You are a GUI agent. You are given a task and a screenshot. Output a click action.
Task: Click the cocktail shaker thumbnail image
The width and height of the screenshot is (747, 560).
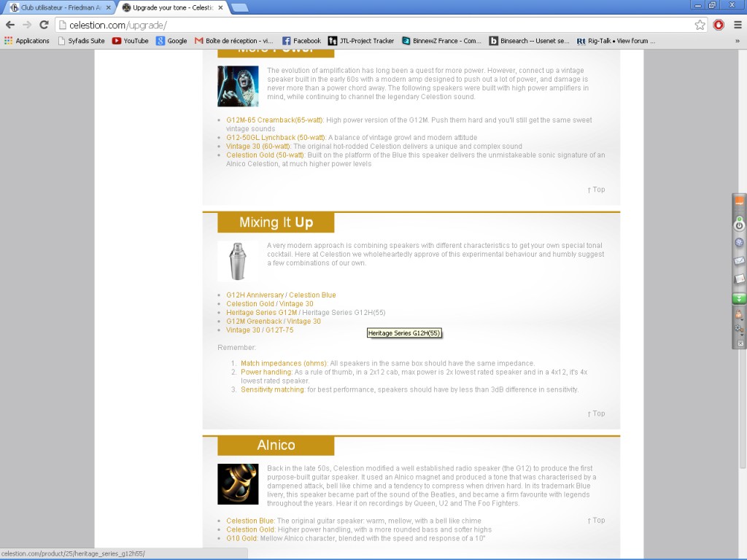(x=238, y=261)
